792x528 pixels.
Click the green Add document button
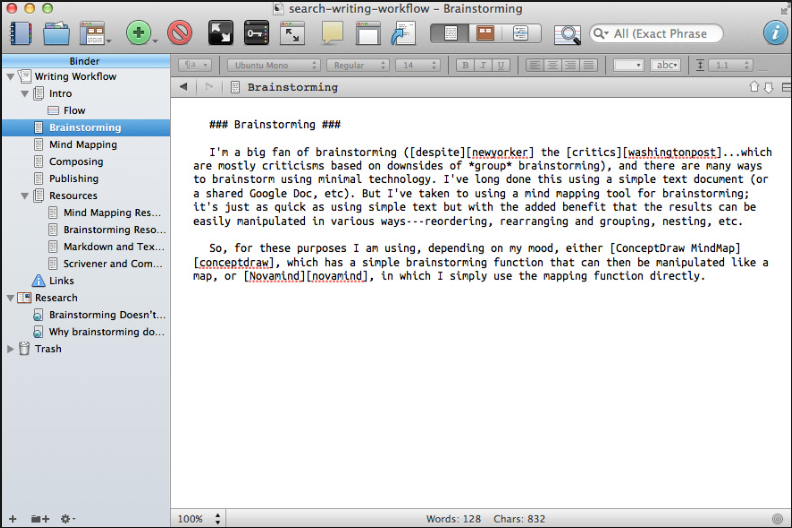[137, 33]
